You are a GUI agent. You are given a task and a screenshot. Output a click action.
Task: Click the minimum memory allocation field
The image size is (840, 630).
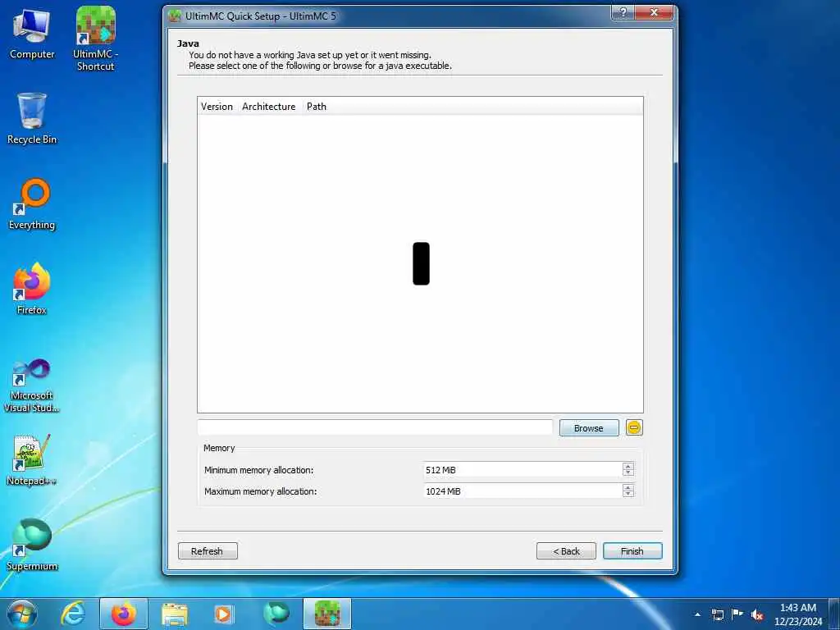tap(523, 470)
